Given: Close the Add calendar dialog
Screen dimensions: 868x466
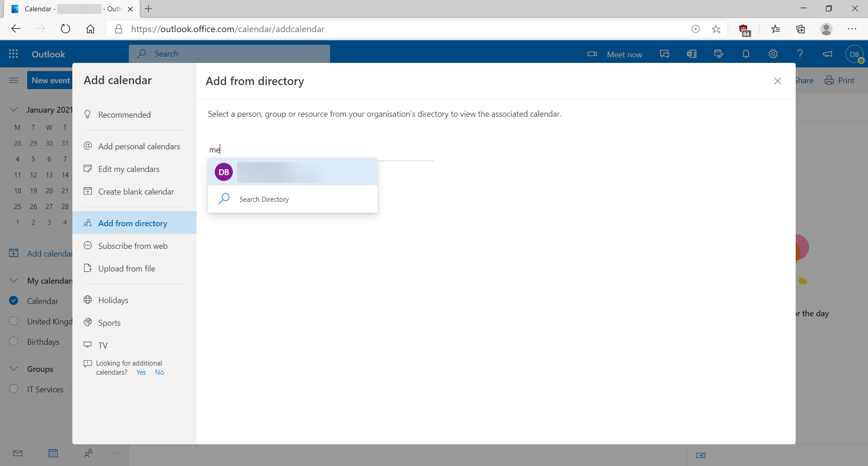Looking at the screenshot, I should point(777,81).
